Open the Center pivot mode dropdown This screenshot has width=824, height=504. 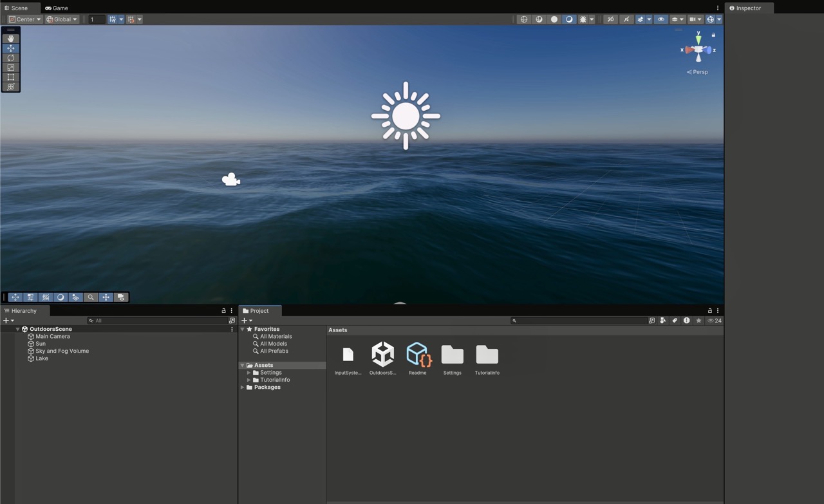(x=25, y=19)
